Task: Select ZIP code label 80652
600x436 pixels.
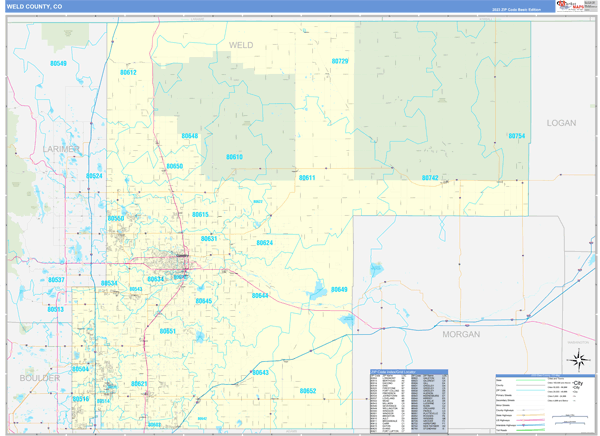Action: point(308,391)
